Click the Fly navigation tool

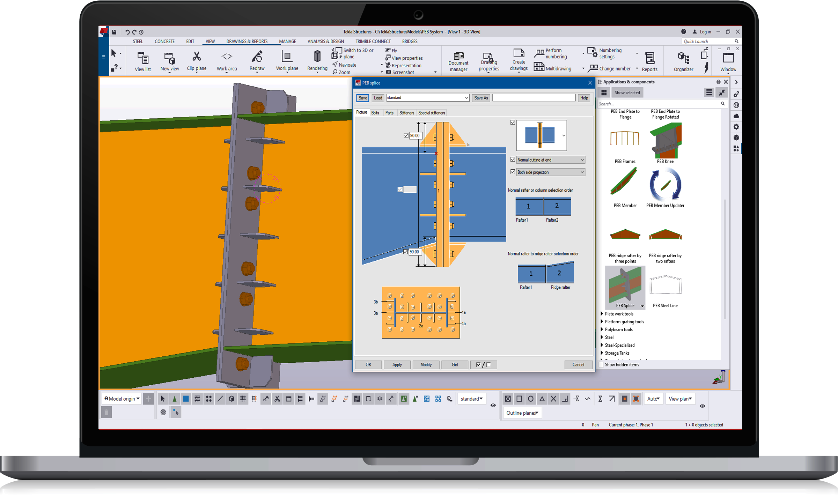[x=391, y=50]
